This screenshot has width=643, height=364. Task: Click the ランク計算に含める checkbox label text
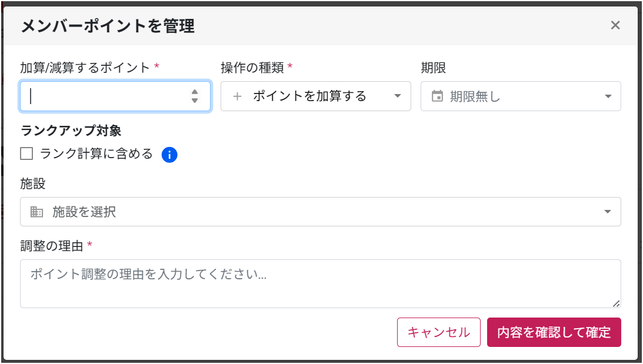[x=96, y=154]
